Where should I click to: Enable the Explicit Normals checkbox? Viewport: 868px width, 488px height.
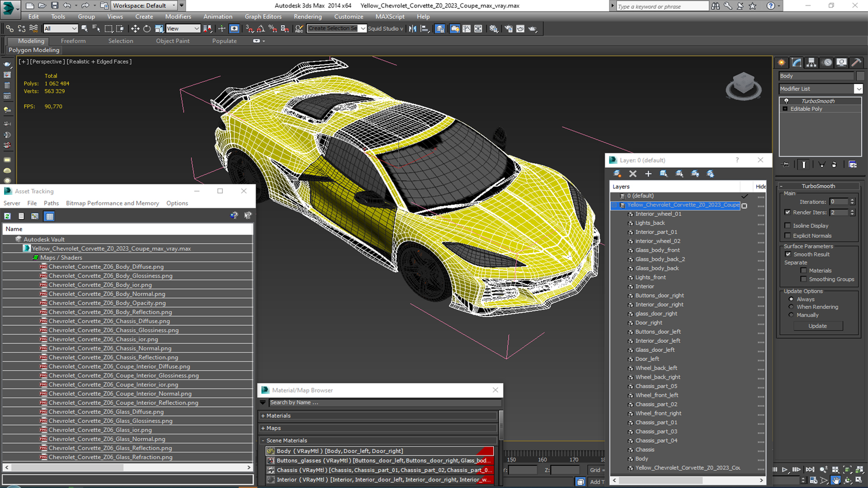788,235
